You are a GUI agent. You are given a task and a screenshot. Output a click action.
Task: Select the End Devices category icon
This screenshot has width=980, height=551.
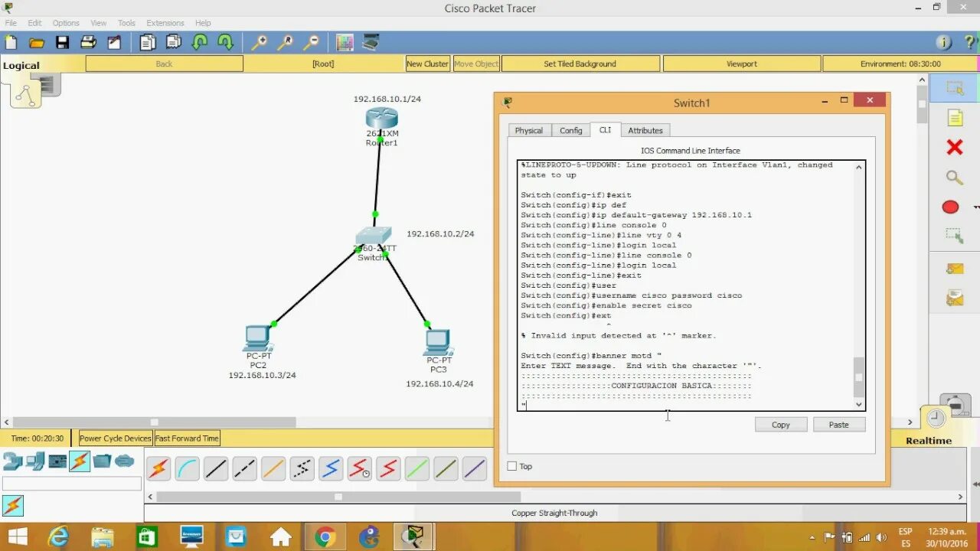click(35, 461)
